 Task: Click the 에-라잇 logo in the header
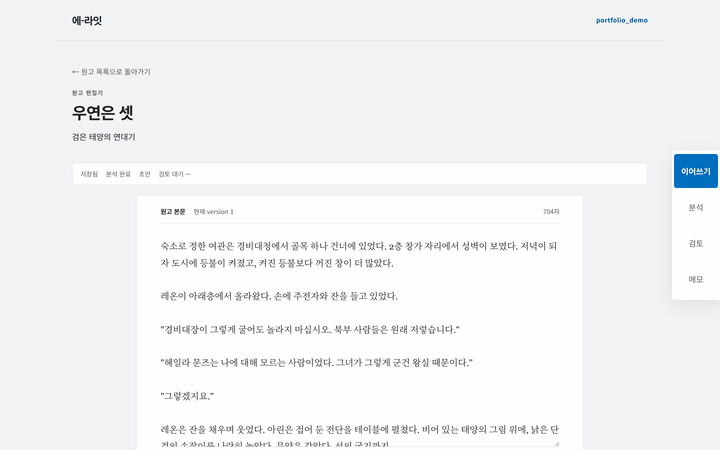pos(87,20)
